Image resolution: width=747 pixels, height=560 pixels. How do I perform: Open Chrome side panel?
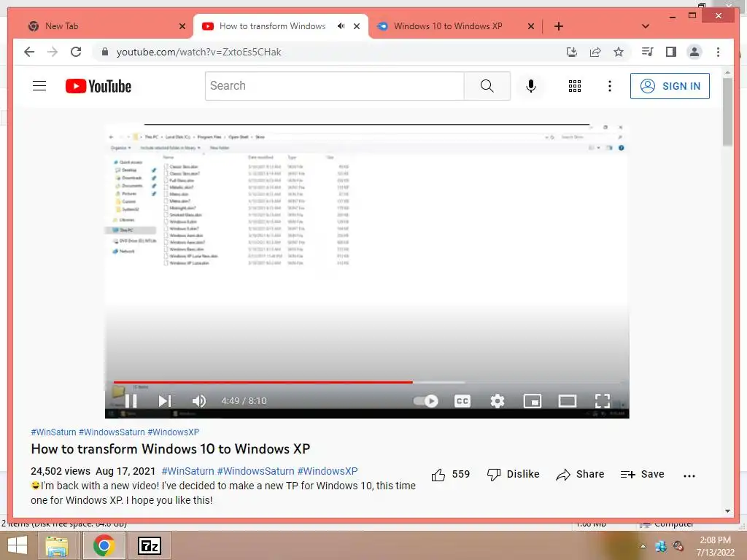[x=671, y=52]
